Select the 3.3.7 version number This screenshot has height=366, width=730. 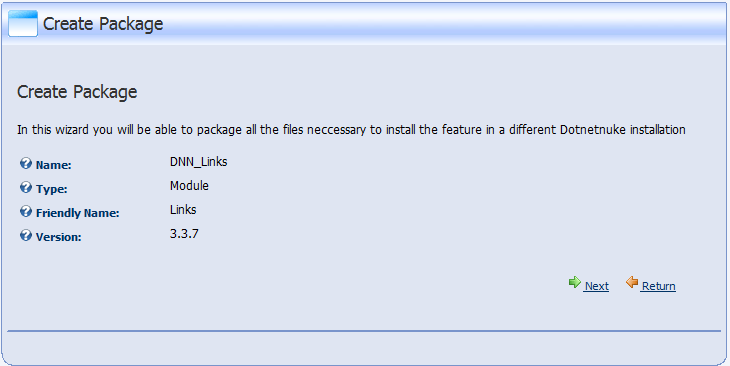[184, 233]
